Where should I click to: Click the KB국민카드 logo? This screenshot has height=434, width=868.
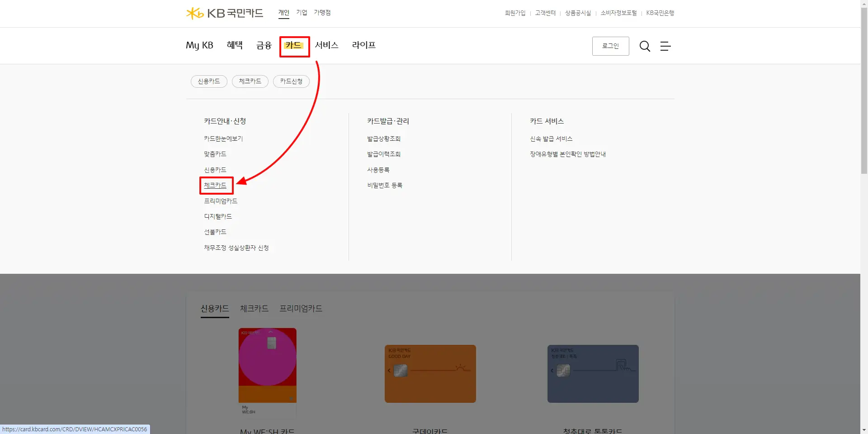[225, 13]
